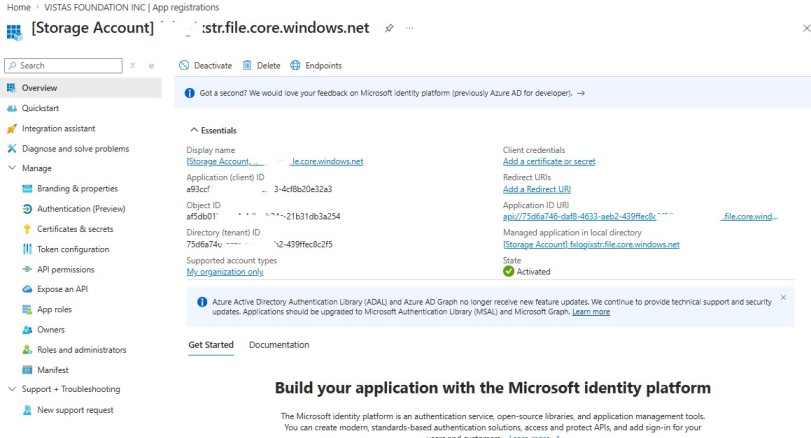Click the blue info icon in feedback banner
811x438 pixels.
pyautogui.click(x=189, y=93)
